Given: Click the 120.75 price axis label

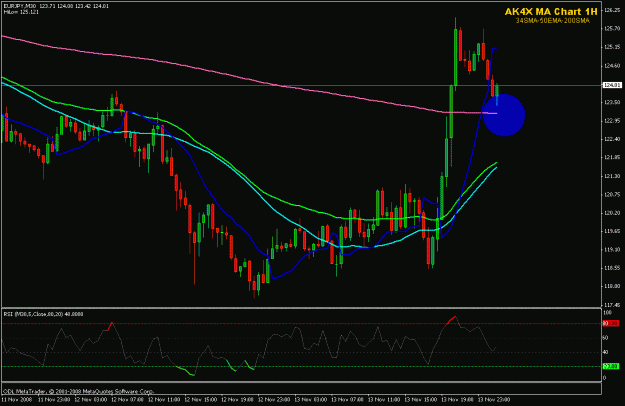Looking at the screenshot, I should pyautogui.click(x=612, y=194).
